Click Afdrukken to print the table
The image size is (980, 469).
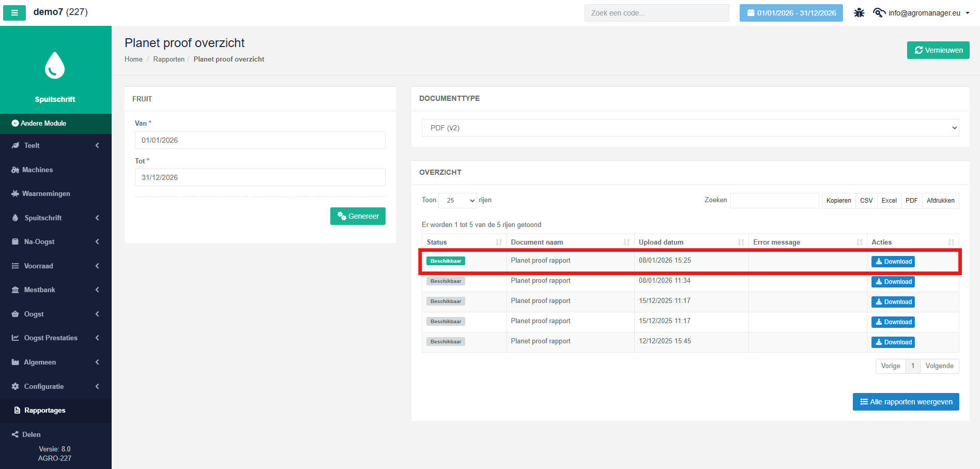point(941,201)
